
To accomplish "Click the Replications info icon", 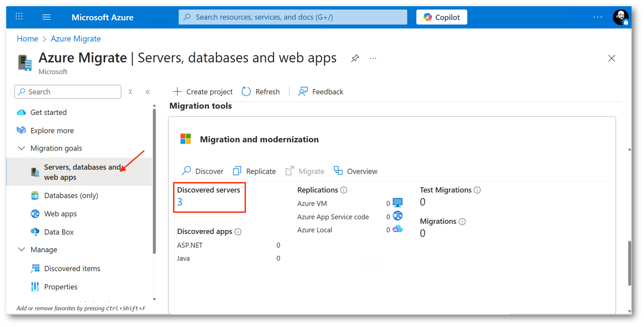I will click(344, 190).
